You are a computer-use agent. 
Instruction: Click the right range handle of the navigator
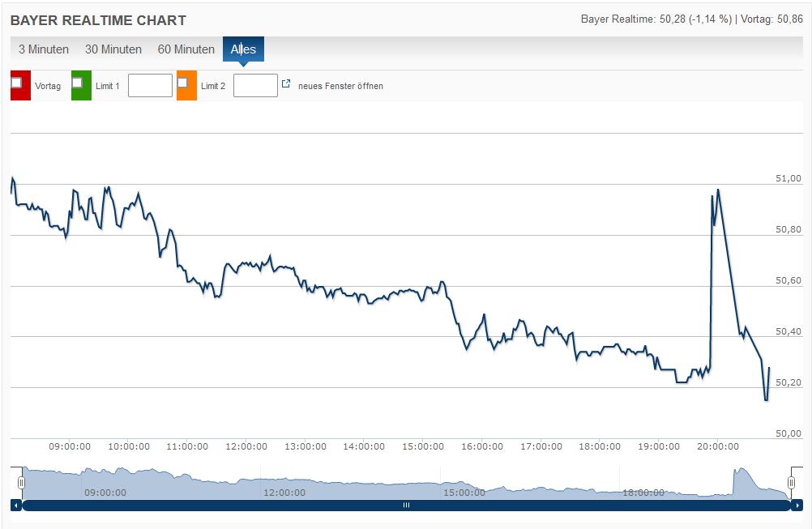791,483
